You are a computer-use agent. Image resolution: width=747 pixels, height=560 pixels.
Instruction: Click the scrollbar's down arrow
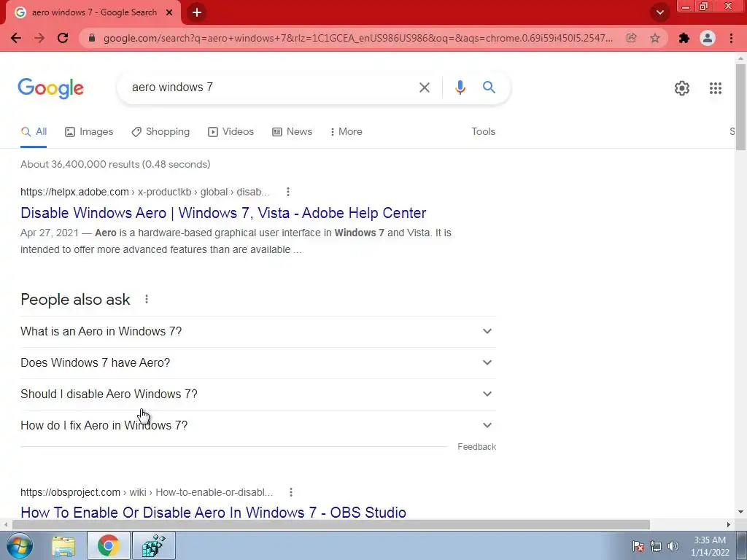click(x=740, y=513)
